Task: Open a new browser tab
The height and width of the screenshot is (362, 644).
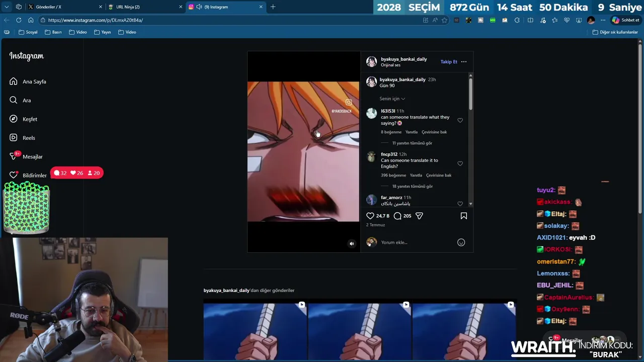Action: coord(273,7)
